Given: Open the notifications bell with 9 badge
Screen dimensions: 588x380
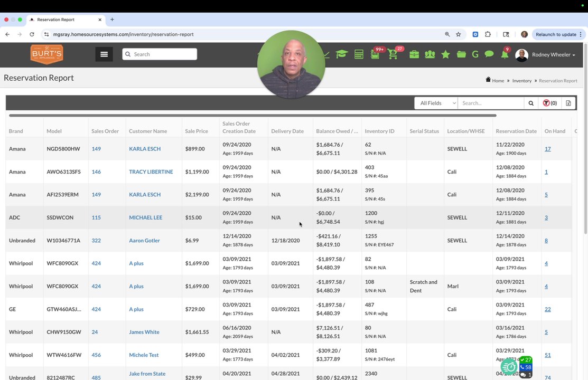Looking at the screenshot, I should point(505,54).
